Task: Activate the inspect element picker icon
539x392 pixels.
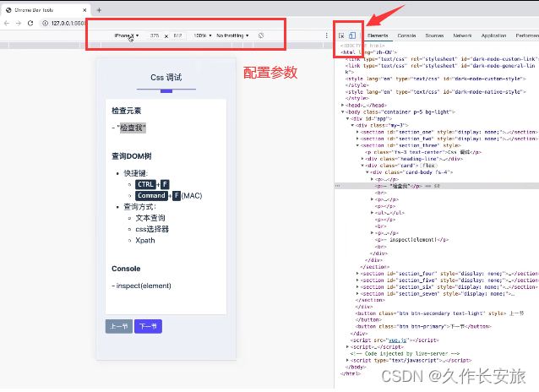Action: coord(341,35)
